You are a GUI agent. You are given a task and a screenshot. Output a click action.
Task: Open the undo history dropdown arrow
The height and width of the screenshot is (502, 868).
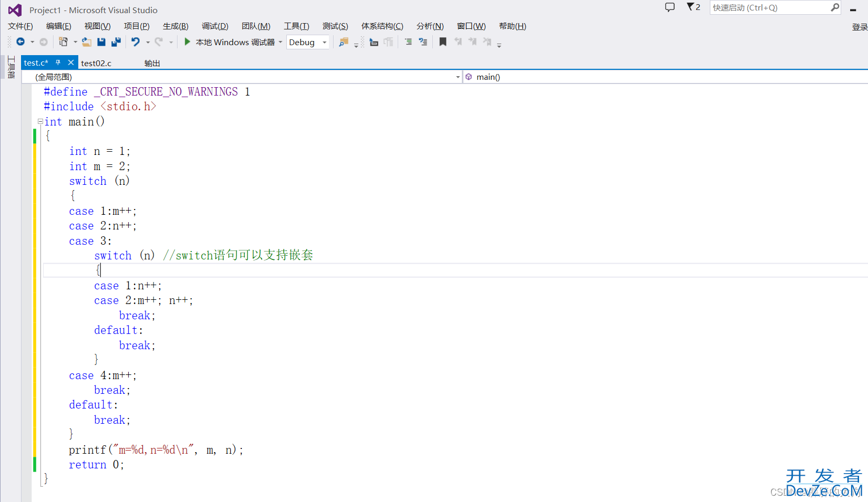click(148, 42)
